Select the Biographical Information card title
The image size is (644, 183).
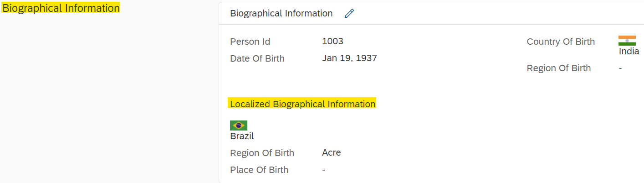(281, 14)
